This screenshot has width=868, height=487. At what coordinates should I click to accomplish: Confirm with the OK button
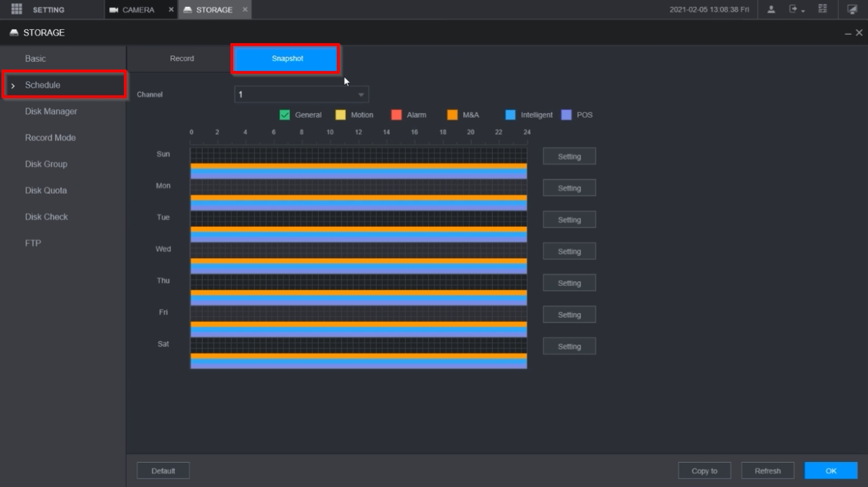point(831,471)
